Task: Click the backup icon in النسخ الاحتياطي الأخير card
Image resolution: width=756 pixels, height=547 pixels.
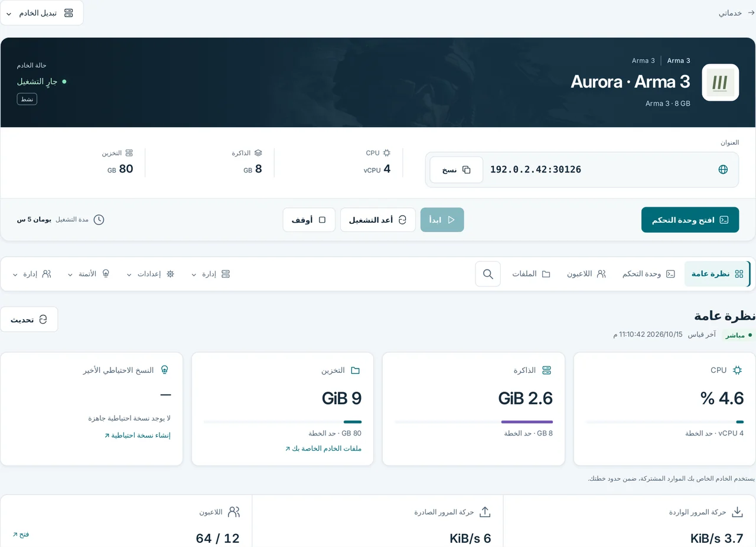Action: (165, 370)
